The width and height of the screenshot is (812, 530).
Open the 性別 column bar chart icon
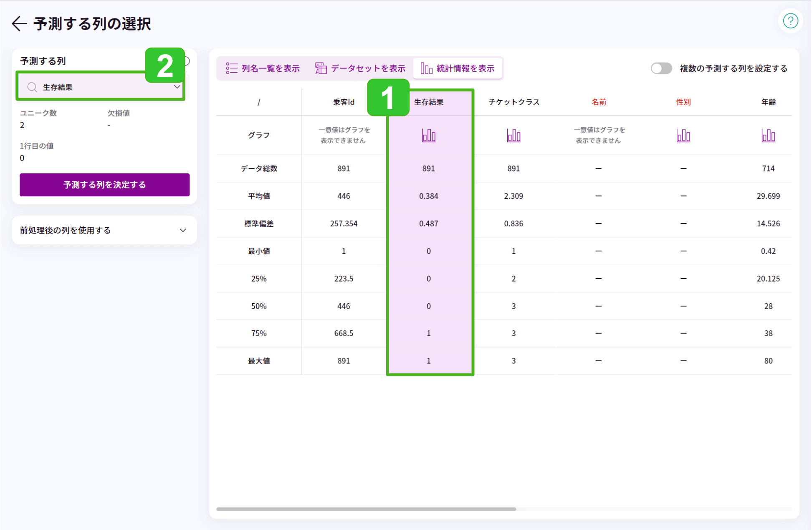[683, 135]
